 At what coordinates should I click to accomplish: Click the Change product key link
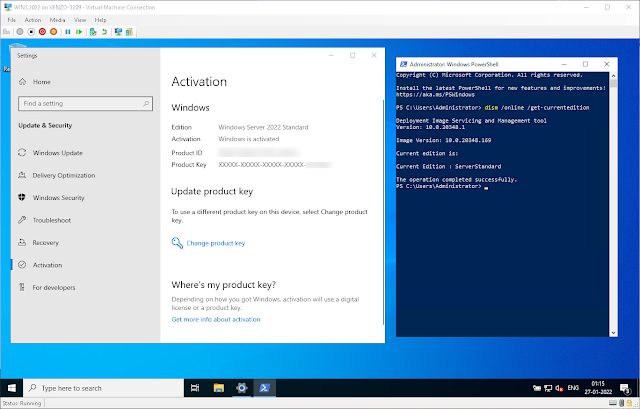point(216,243)
